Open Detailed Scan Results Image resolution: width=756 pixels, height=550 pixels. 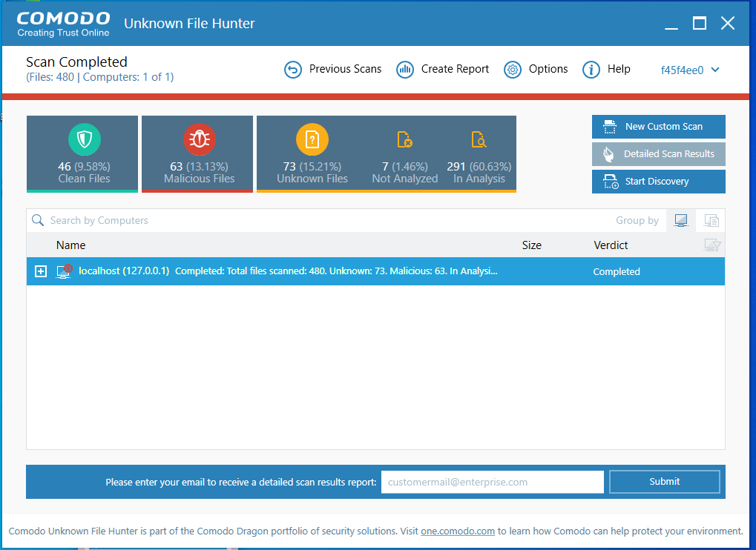[x=659, y=154]
